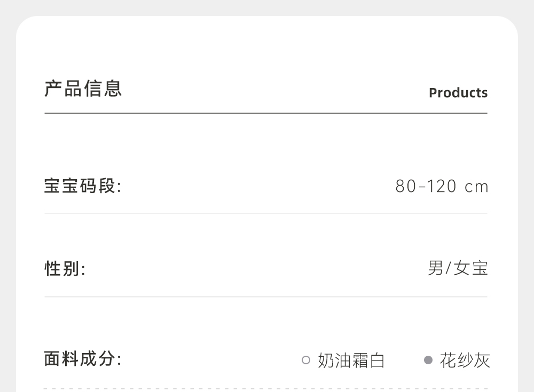Click the 面料成分 row label

[83, 359]
